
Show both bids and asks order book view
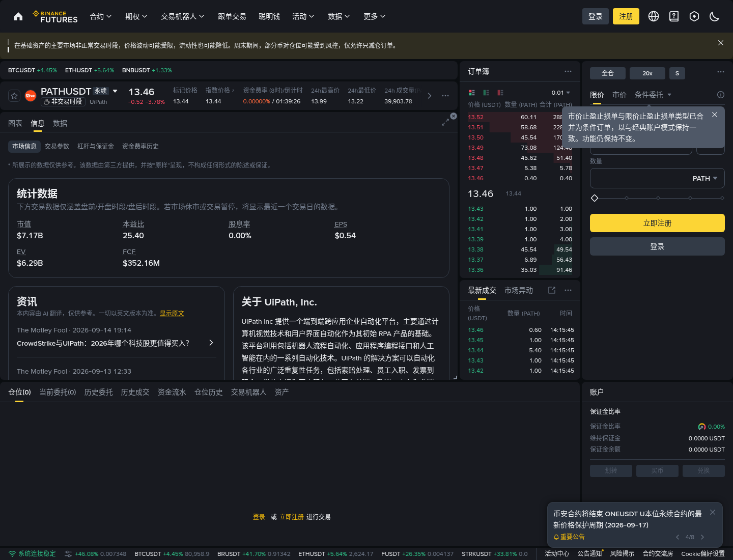coord(472,93)
